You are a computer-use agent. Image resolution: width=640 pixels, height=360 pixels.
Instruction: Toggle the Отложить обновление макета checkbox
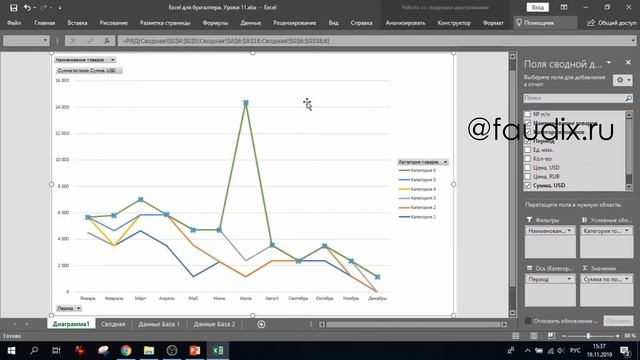pos(528,321)
